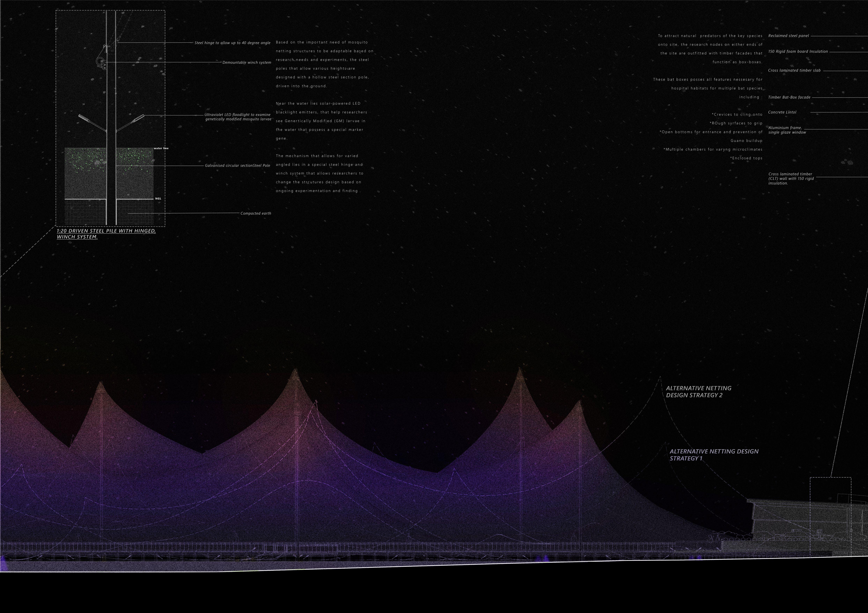Click the 'Reclaimed steel panel' label
This screenshot has height=613, width=868.
pos(788,36)
